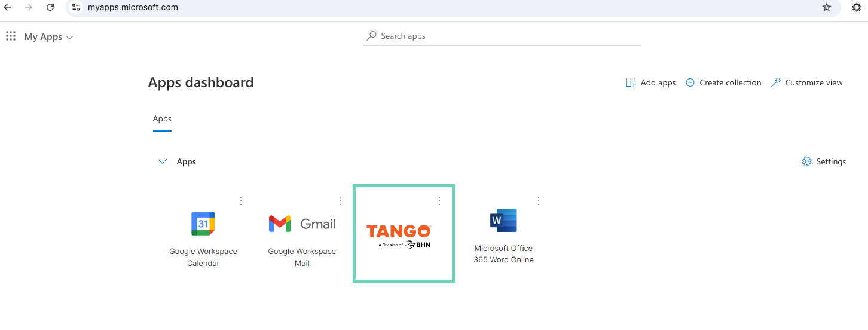Expand the My Apps dropdown

(48, 37)
